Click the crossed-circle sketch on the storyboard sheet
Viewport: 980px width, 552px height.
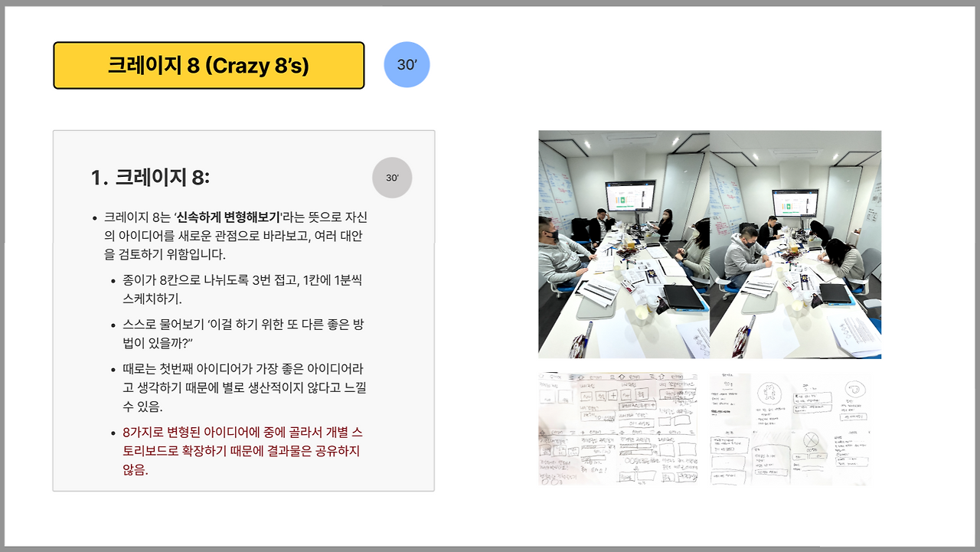click(812, 439)
